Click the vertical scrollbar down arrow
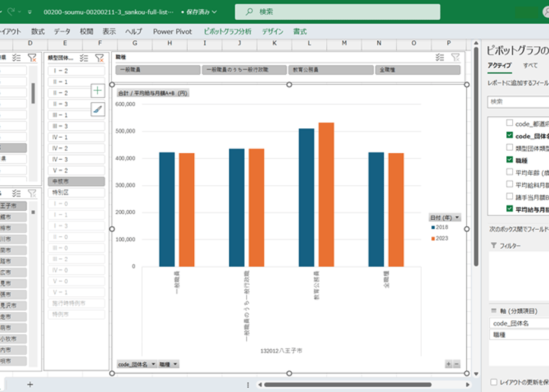The image size is (549, 392). (x=476, y=374)
